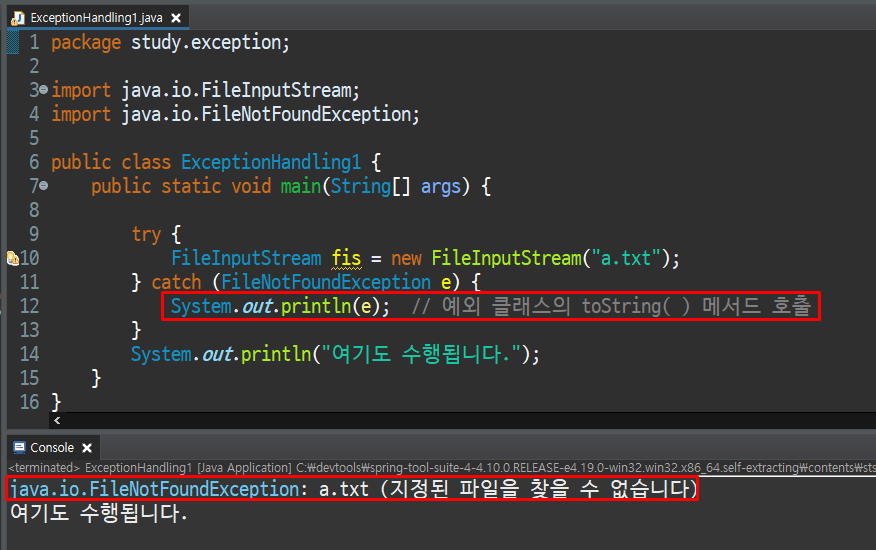Screen dimensions: 876x550
Task: Click the 'try' keyword on line 9
Action: click(146, 234)
